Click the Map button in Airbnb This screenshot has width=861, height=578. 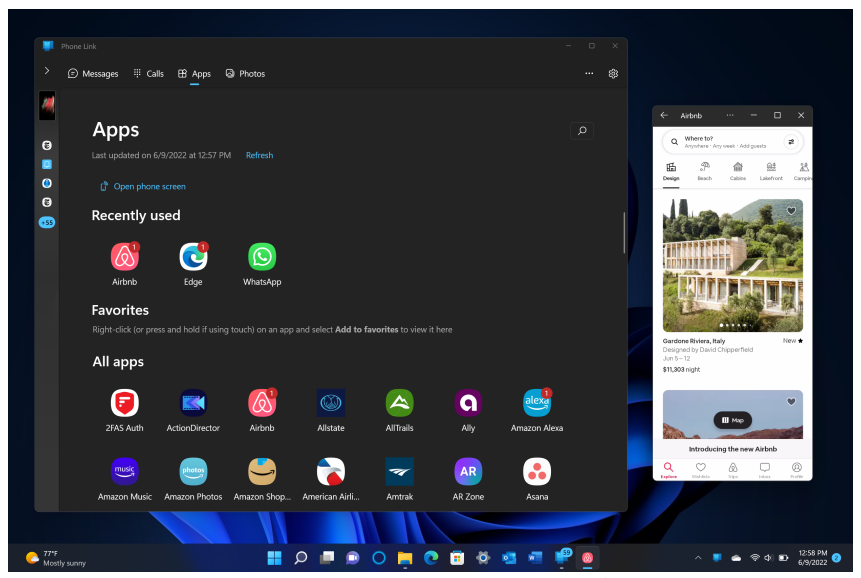[x=733, y=420]
